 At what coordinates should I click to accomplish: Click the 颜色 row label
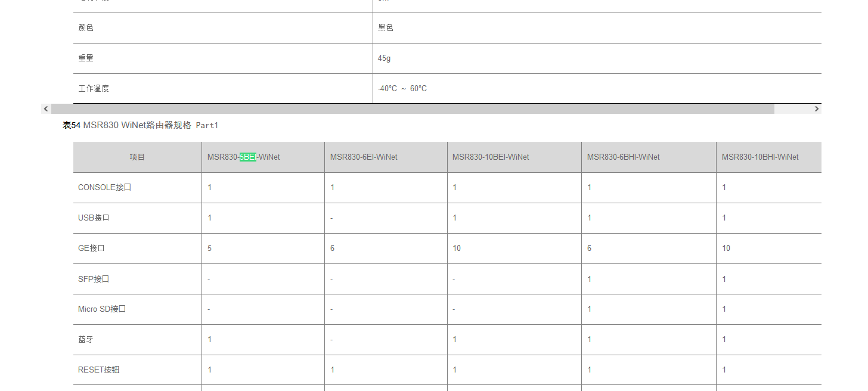click(x=86, y=28)
